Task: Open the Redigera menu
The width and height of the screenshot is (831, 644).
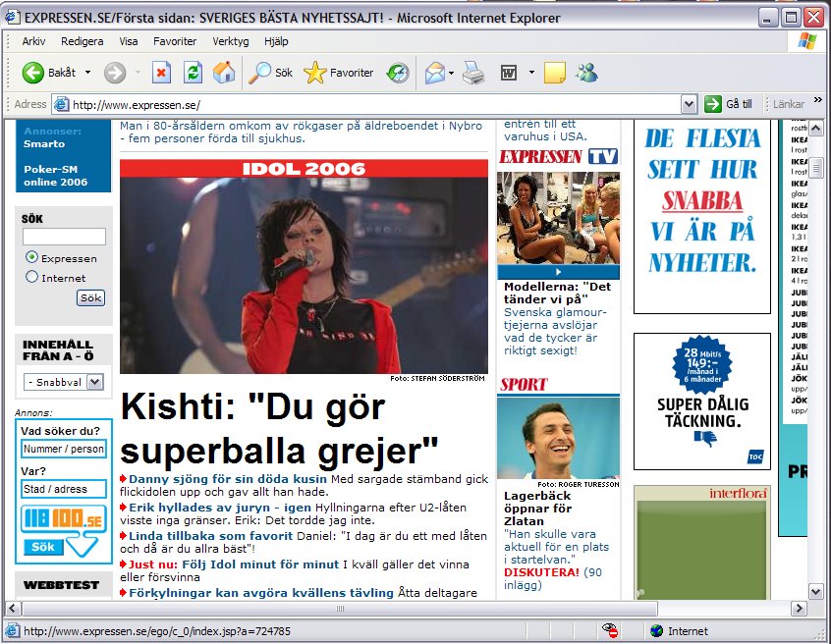Action: point(83,41)
